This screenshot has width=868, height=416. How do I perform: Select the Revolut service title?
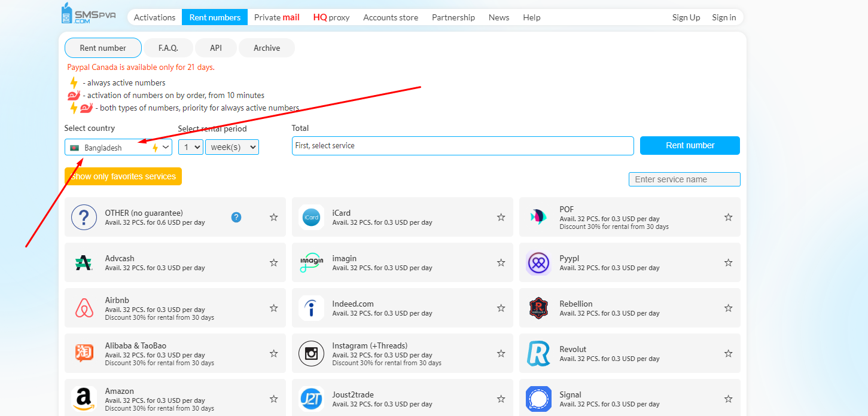(x=573, y=349)
